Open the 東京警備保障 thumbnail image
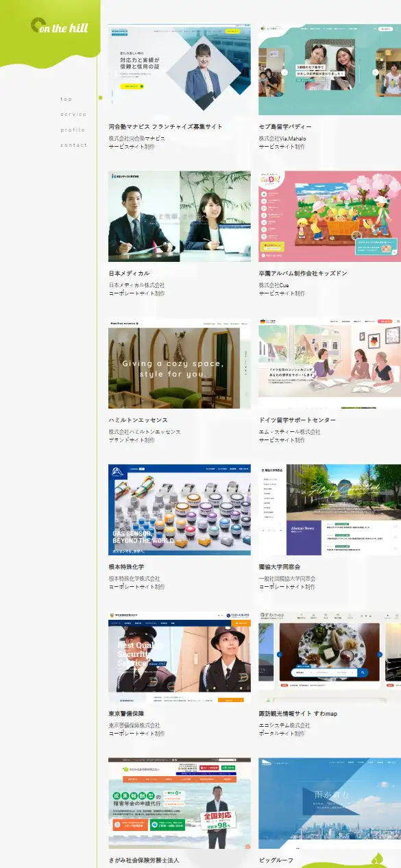This screenshot has width=401, height=868. (x=179, y=656)
